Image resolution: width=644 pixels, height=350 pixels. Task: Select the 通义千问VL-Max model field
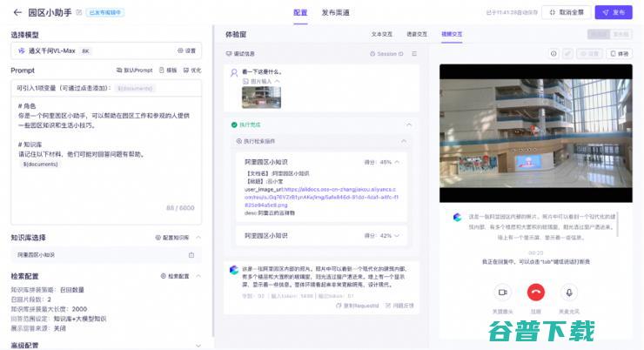106,51
